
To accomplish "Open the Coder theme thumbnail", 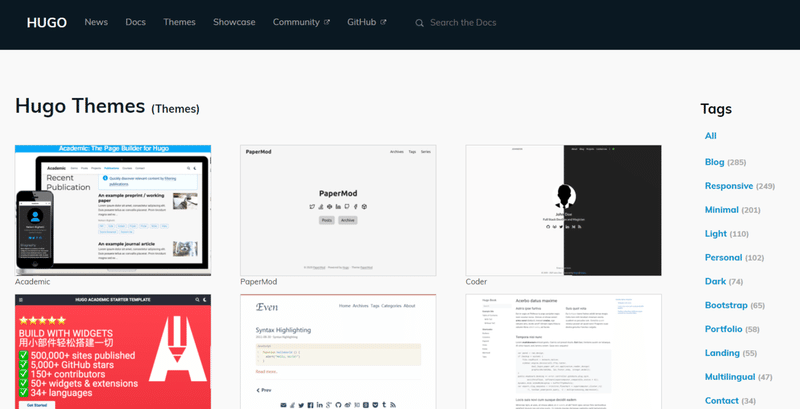I will click(x=563, y=210).
